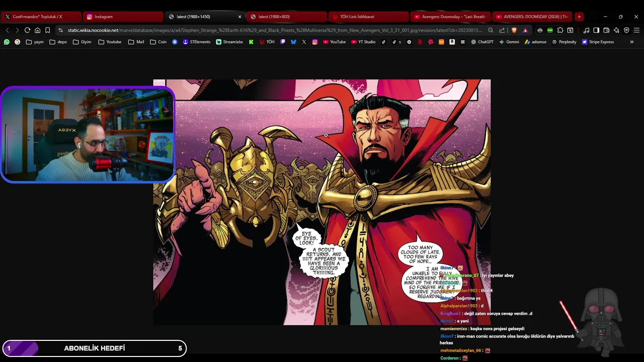Switch to AVENGERS: DOOMSDAY (2026) tab
Screen dimensions: 644x362
(532, 17)
